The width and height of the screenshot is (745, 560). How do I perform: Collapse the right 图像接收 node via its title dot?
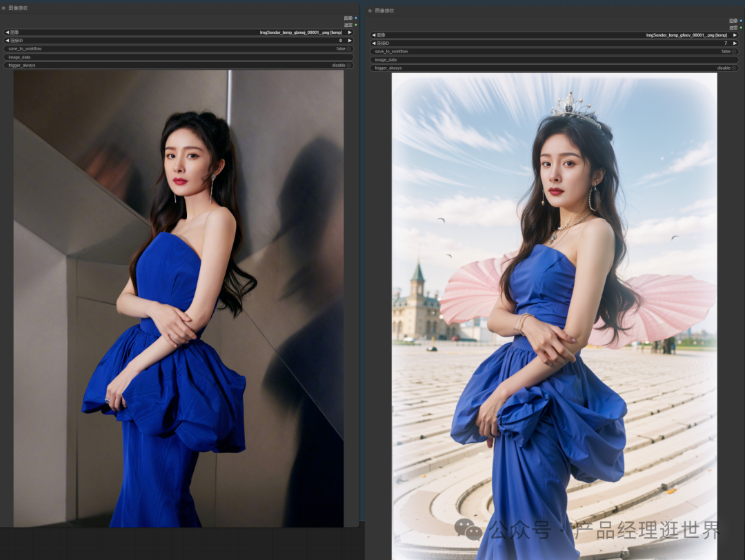pyautogui.click(x=370, y=10)
